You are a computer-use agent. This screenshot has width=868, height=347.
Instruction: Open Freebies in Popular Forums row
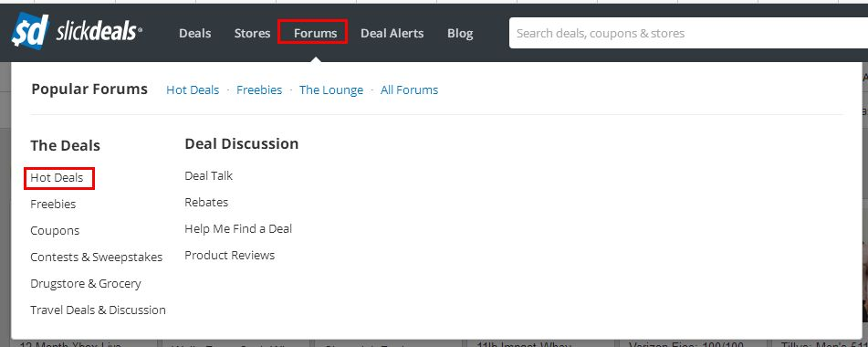(x=259, y=89)
